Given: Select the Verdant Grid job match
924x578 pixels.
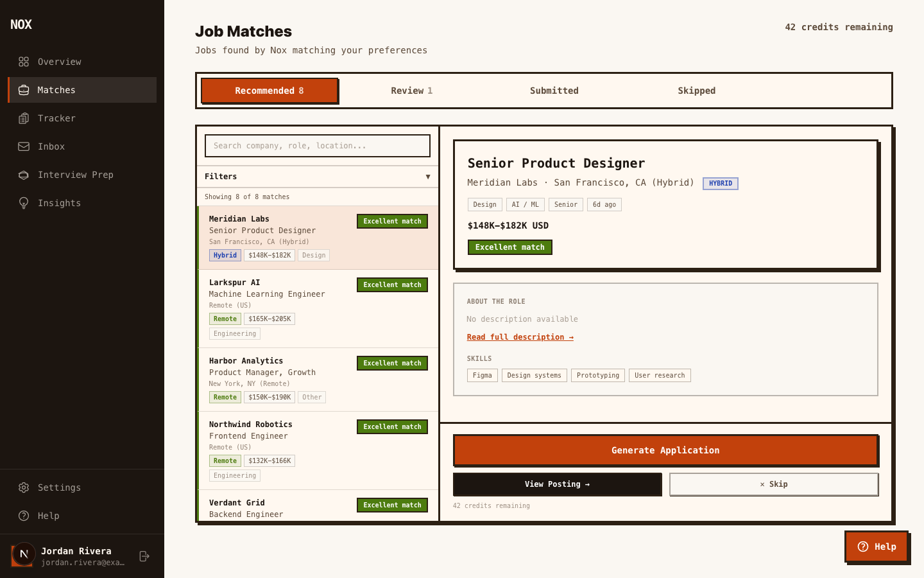Looking at the screenshot, I should coord(318,506).
